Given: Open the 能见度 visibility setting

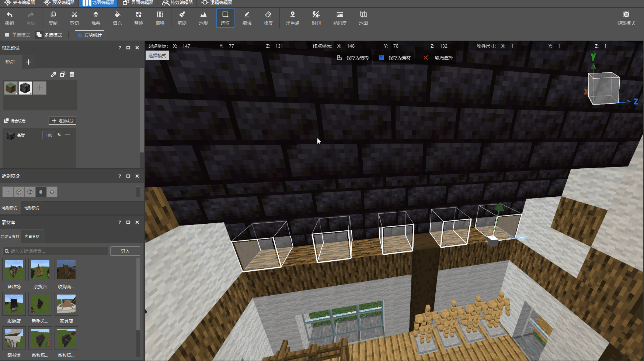Looking at the screenshot, I should point(340,18).
